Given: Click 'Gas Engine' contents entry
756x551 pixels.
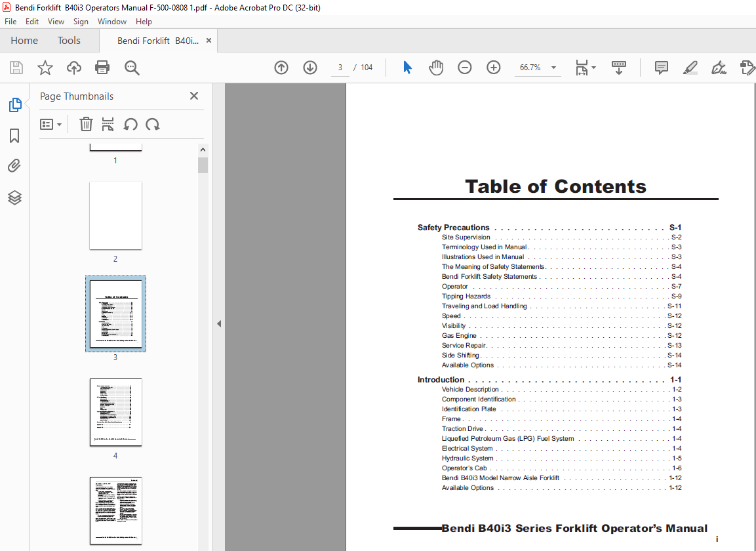Looking at the screenshot, I should (459, 335).
